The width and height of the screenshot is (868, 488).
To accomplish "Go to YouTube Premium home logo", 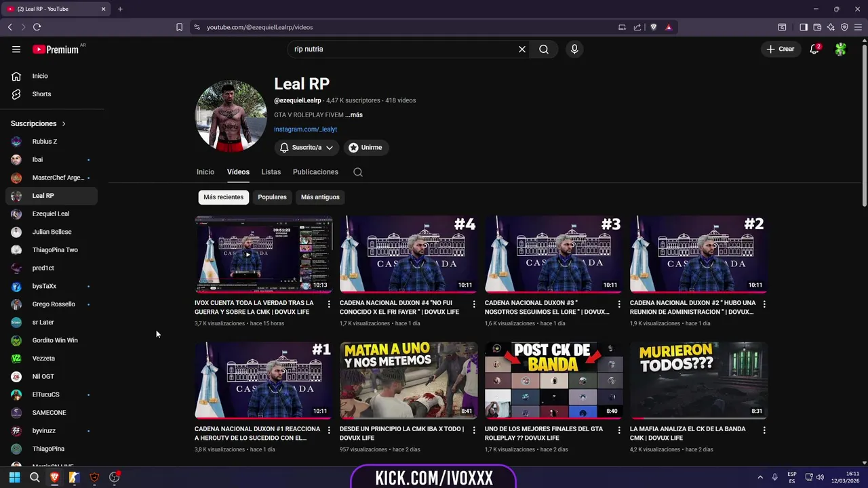I will coord(56,49).
